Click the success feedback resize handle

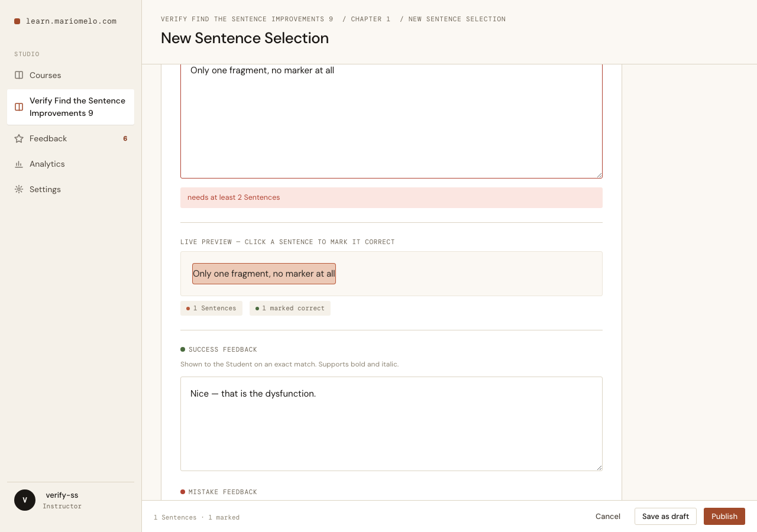click(599, 468)
